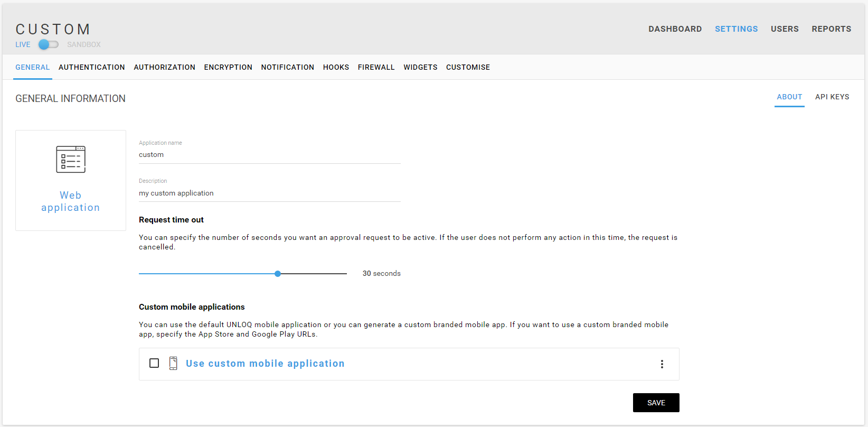The width and height of the screenshot is (868, 427).
Task: Click the CUSTOM application title
Action: (x=53, y=29)
